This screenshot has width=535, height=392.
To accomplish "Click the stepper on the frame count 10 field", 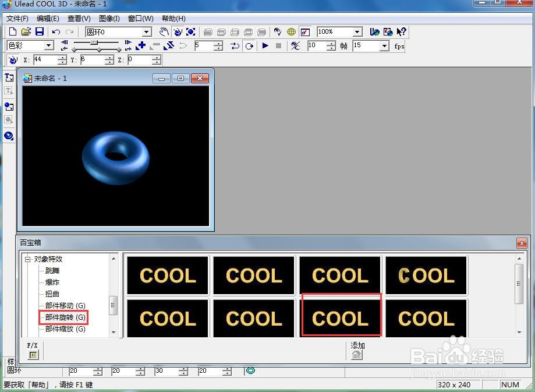I will (331, 46).
